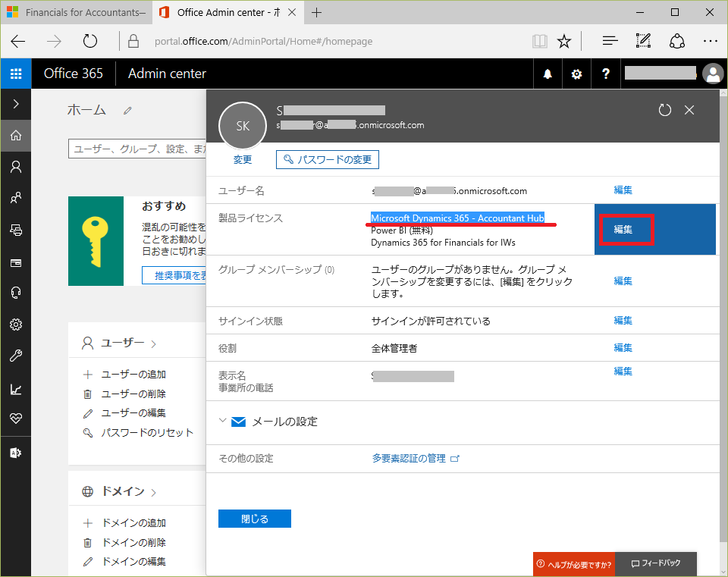Image resolution: width=728 pixels, height=577 pixels.
Task: Open reading view book icon
Action: click(x=539, y=41)
